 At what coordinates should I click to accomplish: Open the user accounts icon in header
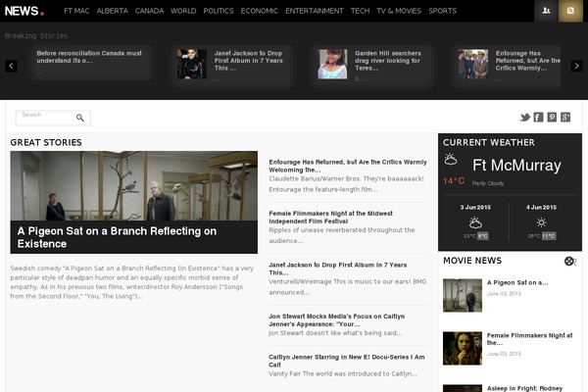coord(546,11)
